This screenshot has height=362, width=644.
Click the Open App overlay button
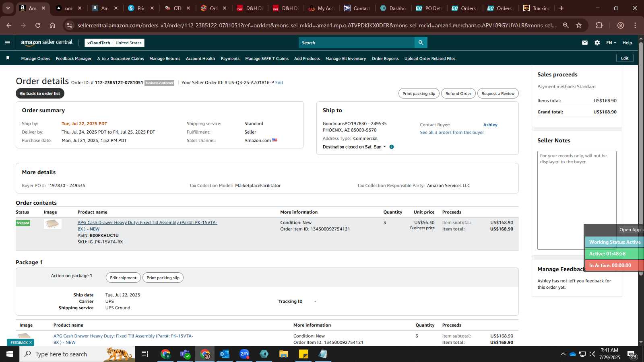pos(630,230)
